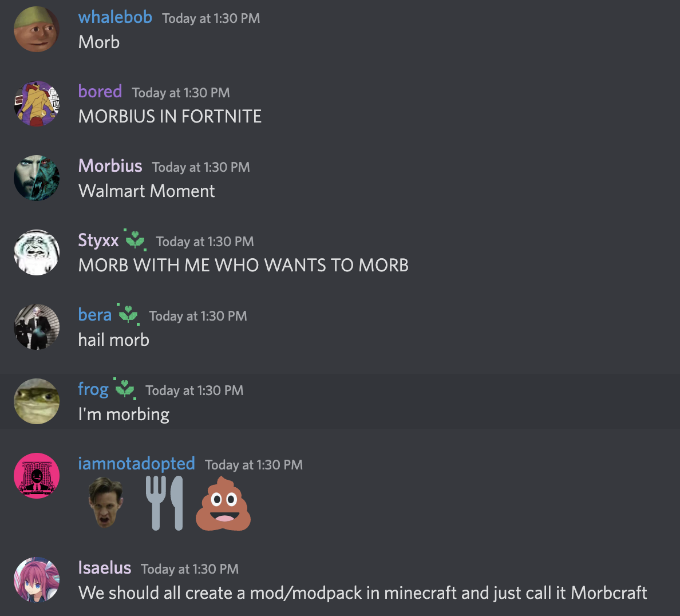Click the poop emoji
The height and width of the screenshot is (616, 680).
click(223, 504)
